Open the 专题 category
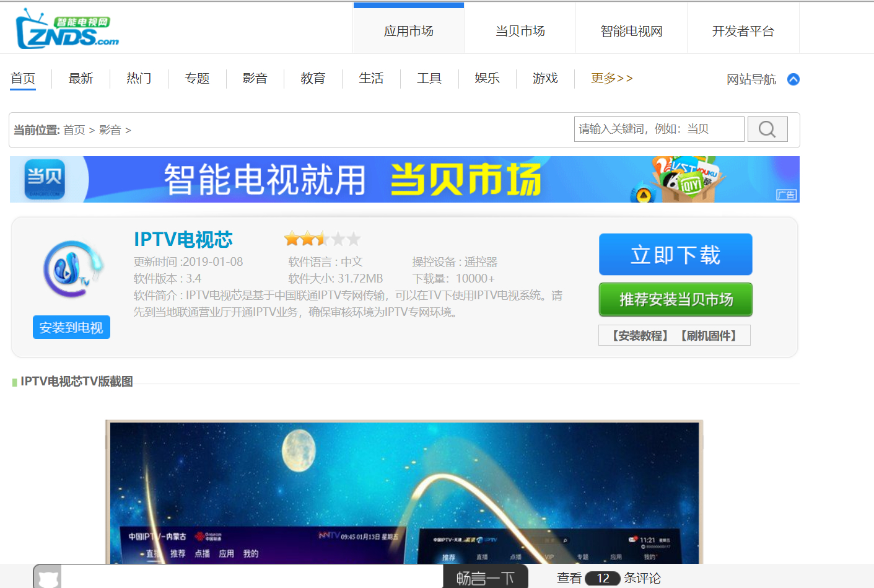 coord(197,79)
